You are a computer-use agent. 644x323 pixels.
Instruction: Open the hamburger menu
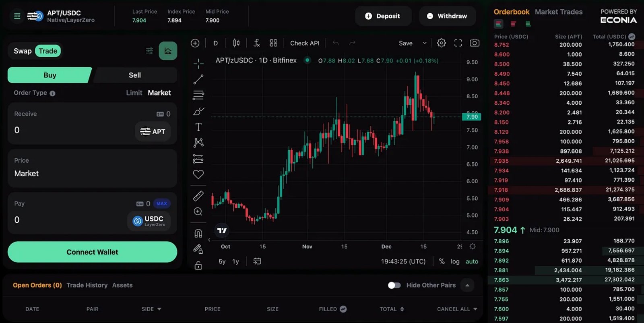click(x=17, y=16)
